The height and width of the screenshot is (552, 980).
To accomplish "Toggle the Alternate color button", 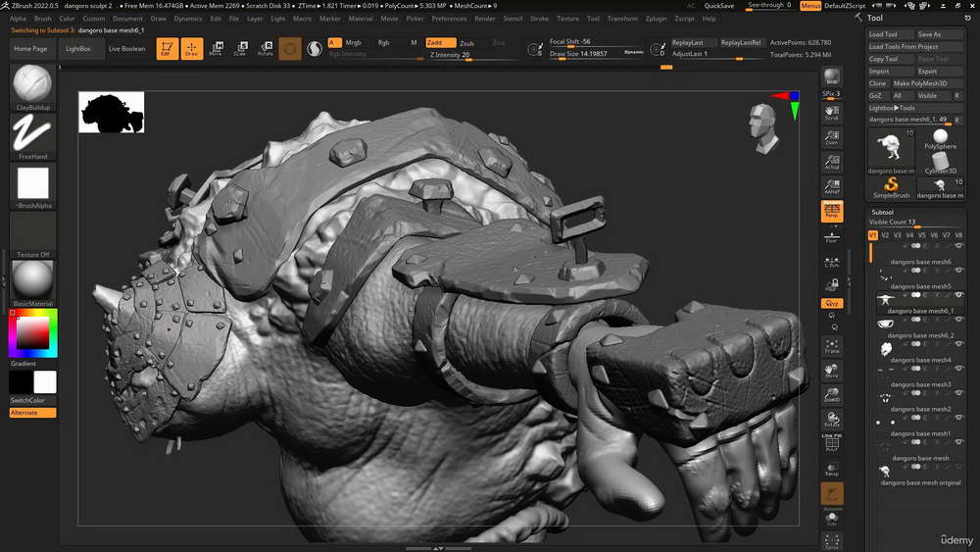I will [x=32, y=413].
